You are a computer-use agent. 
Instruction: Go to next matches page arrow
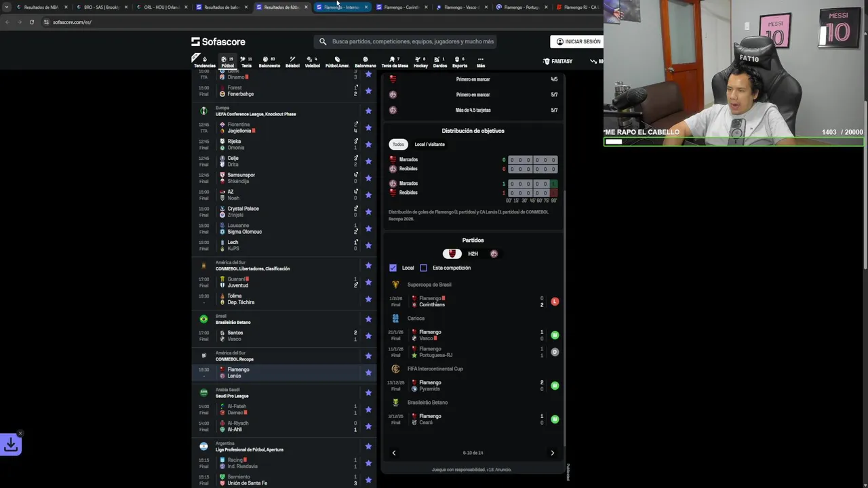click(x=552, y=453)
